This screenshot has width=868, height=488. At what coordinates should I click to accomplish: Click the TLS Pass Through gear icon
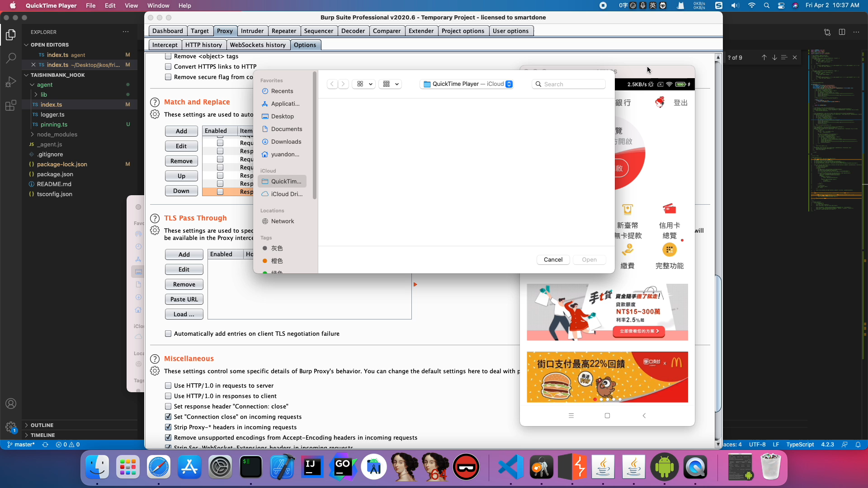tap(155, 230)
